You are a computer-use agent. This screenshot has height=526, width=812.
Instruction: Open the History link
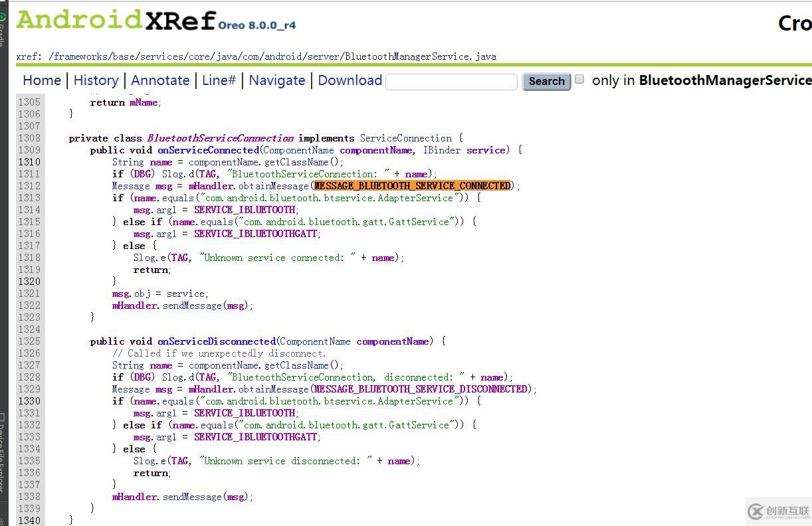pyautogui.click(x=96, y=80)
